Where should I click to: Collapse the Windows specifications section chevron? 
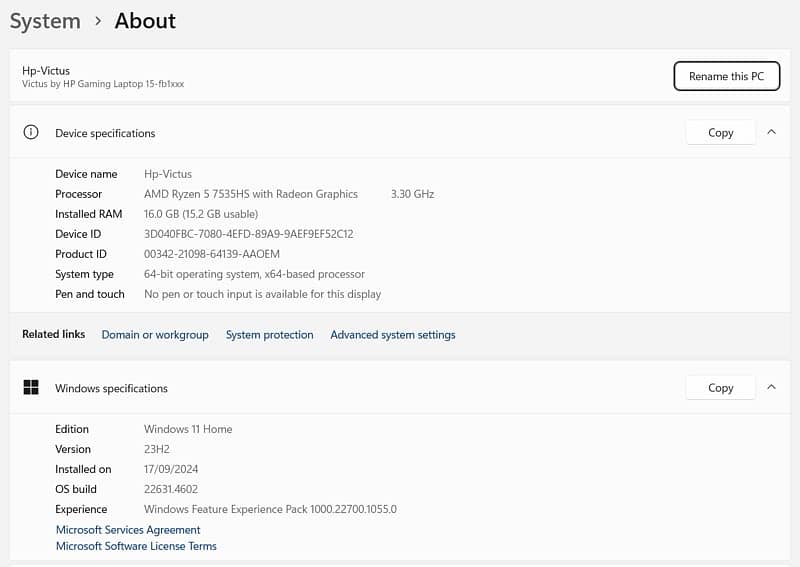tap(771, 387)
